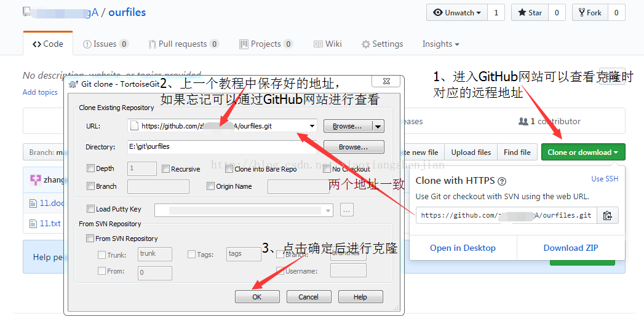Click Browse button next to Directory
The height and width of the screenshot is (316, 644).
(354, 147)
